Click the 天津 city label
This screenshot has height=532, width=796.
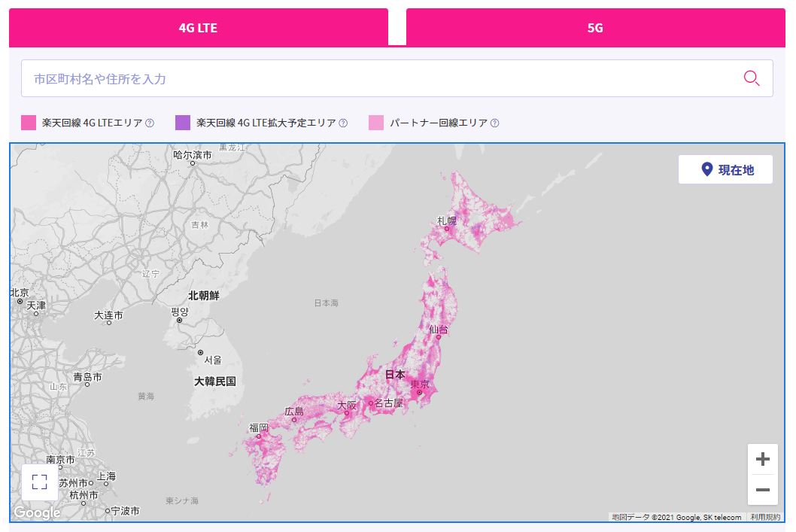[x=36, y=306]
